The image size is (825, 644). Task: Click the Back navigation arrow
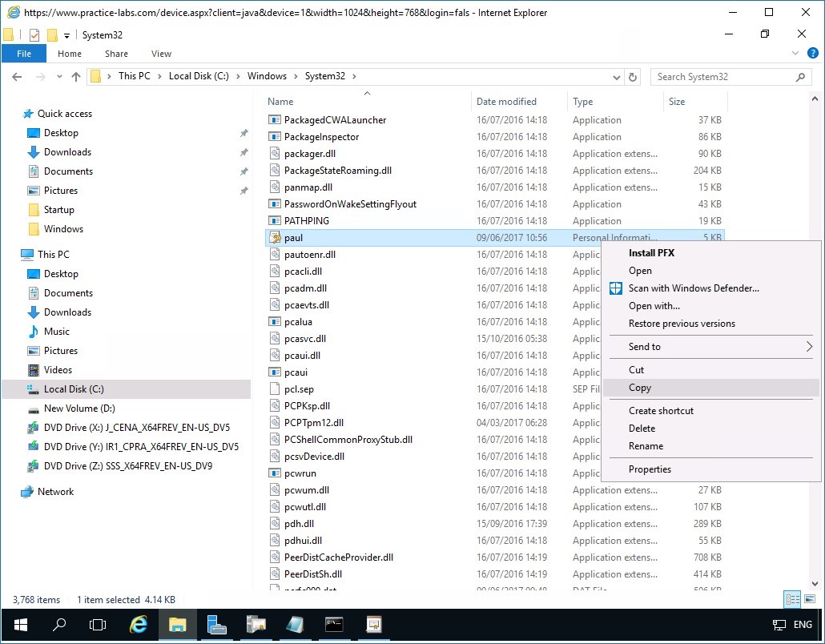point(17,77)
